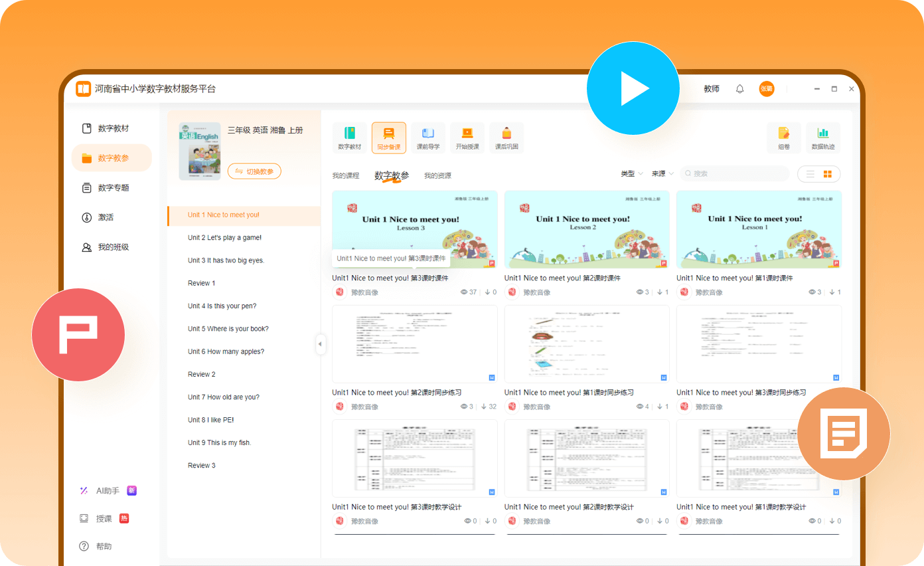Open 帮助 help entry
Image resolution: width=924 pixels, height=566 pixels.
tap(96, 546)
